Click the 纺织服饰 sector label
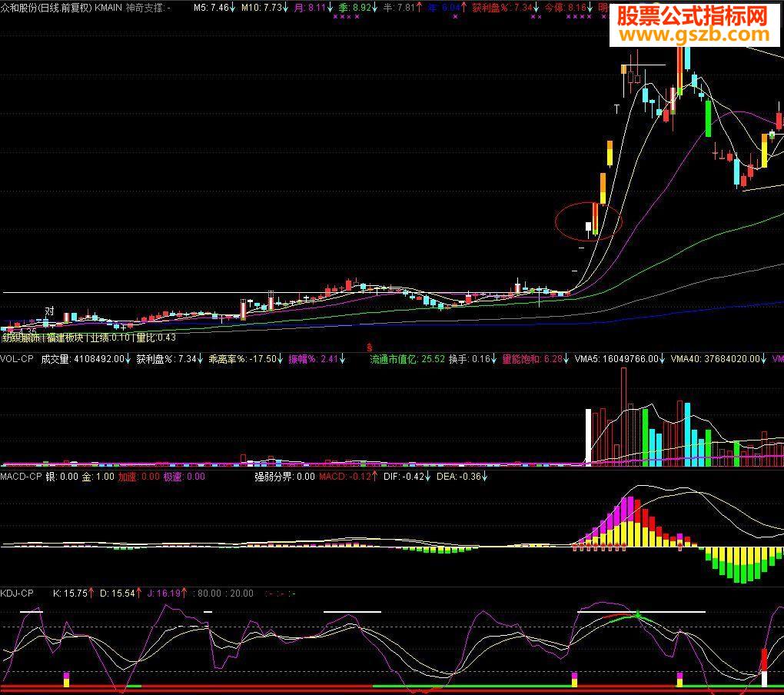Image resolution: width=784 pixels, height=695 pixels. pos(21,338)
